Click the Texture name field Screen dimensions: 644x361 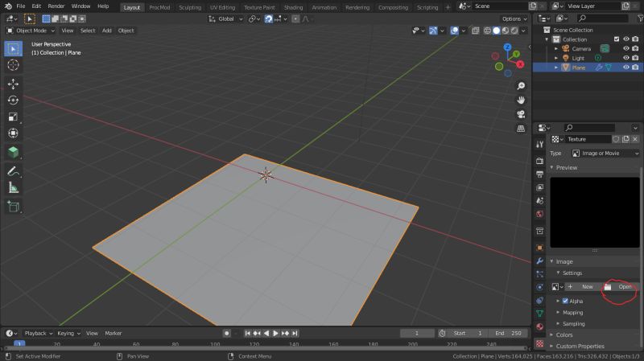588,139
